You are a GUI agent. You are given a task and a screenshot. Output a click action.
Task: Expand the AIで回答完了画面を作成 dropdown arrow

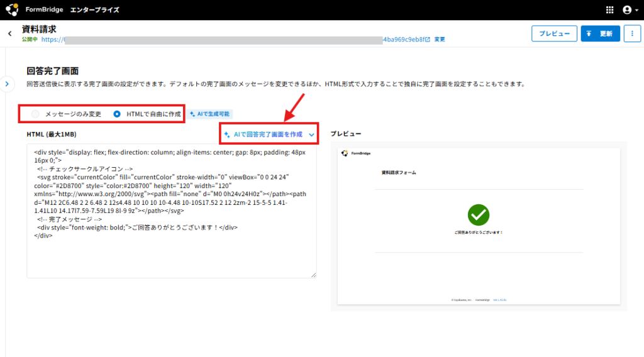pyautogui.click(x=311, y=135)
